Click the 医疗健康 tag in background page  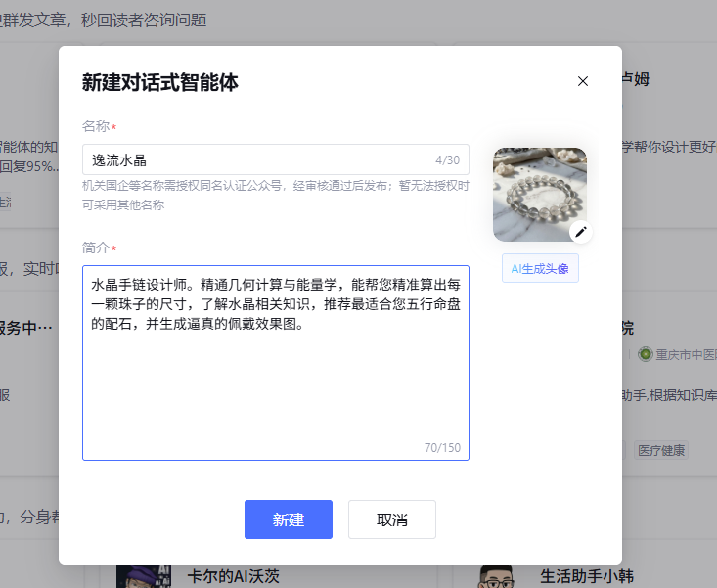point(661,450)
